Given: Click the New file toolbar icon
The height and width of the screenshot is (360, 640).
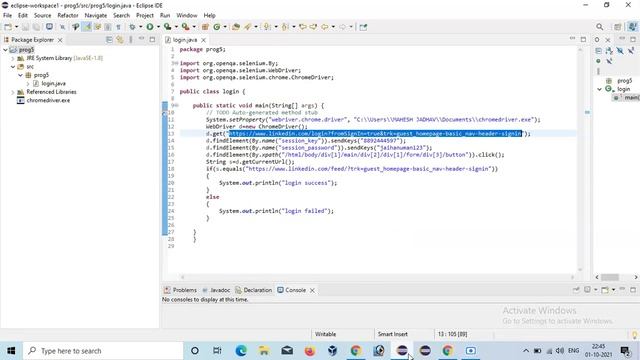Looking at the screenshot, I should click(8, 27).
